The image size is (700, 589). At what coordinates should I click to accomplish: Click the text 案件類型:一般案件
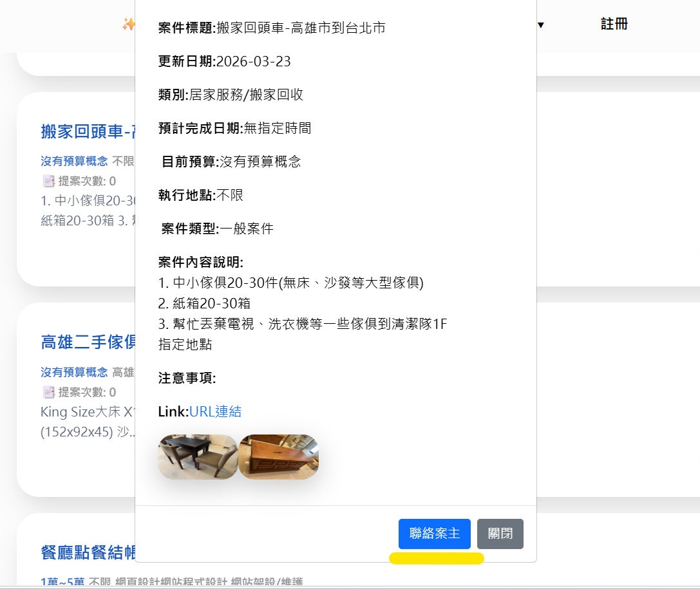(218, 229)
